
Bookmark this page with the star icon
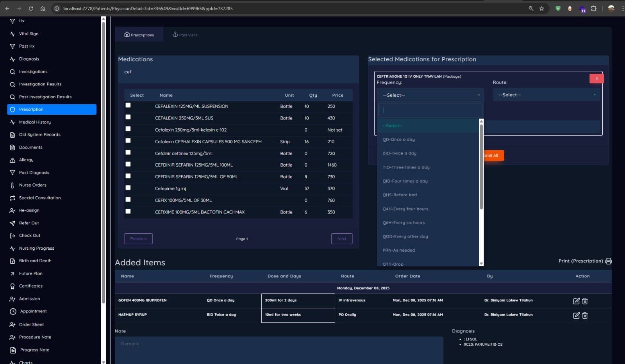(x=541, y=8)
